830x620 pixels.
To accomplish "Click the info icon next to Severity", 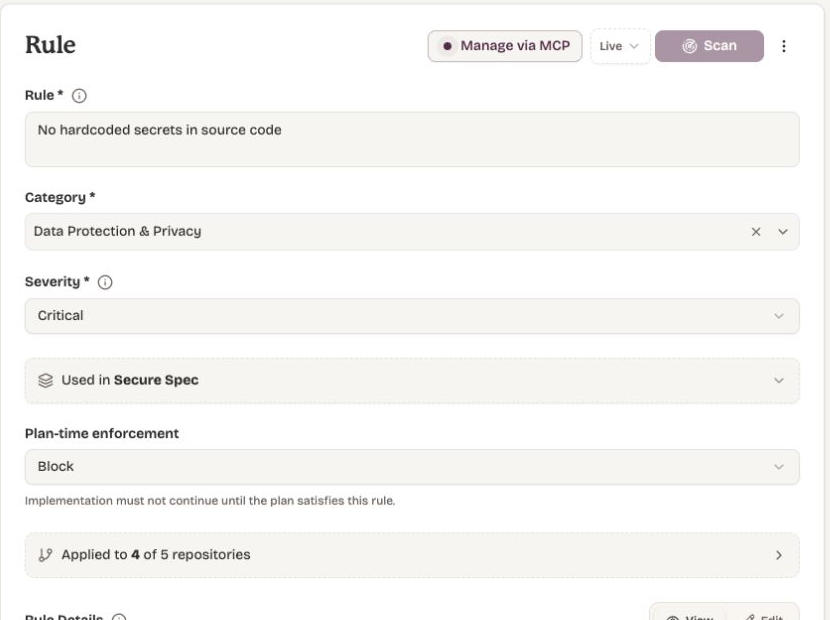I will tap(105, 282).
